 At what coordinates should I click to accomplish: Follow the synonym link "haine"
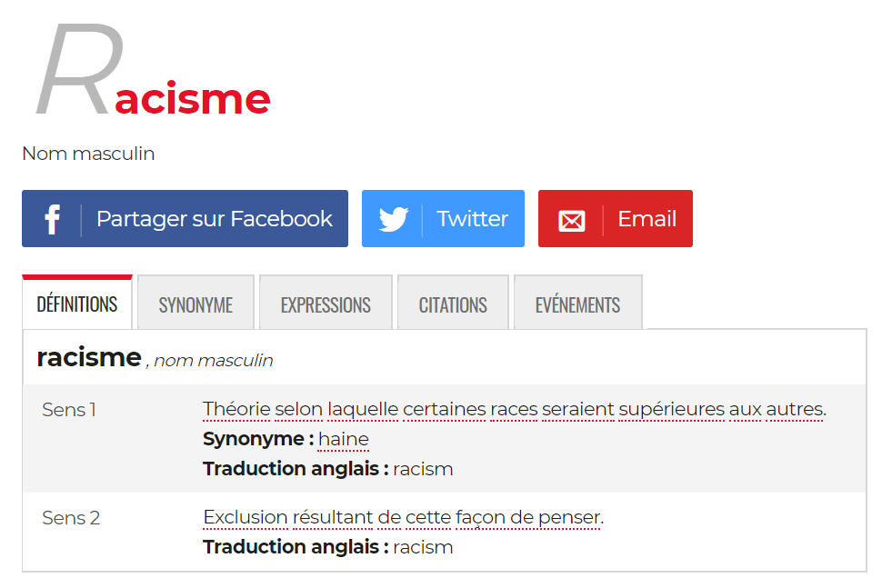point(344,440)
